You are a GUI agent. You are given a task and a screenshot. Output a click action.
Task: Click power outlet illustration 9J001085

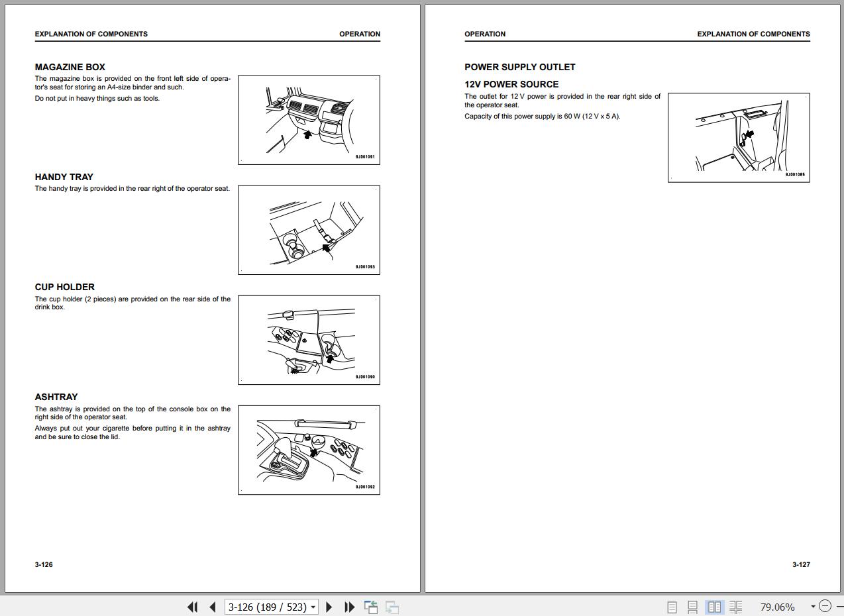[739, 138]
